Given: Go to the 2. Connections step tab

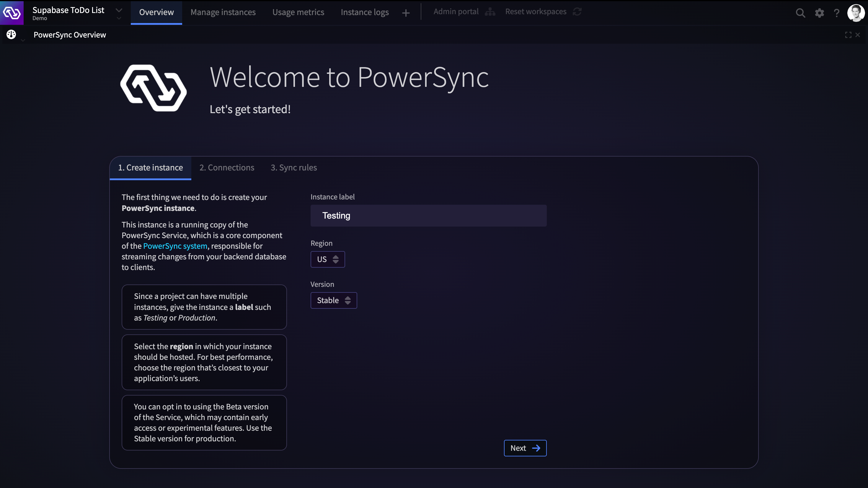Looking at the screenshot, I should (x=227, y=167).
